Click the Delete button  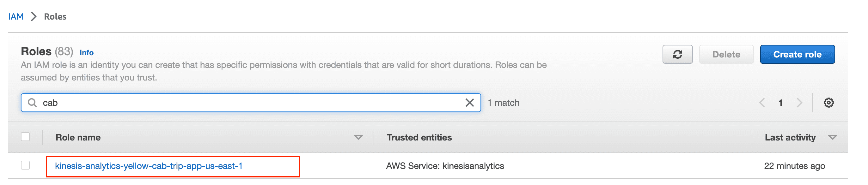[726, 54]
